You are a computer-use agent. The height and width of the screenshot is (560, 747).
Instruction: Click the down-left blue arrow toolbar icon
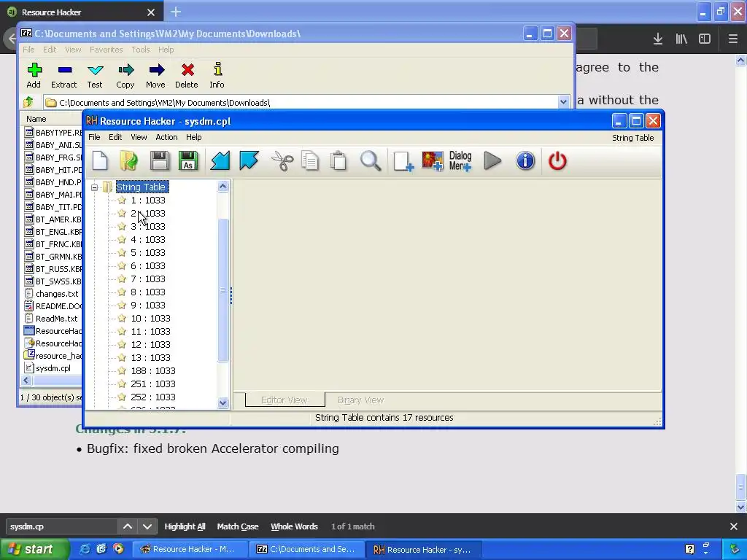point(220,160)
